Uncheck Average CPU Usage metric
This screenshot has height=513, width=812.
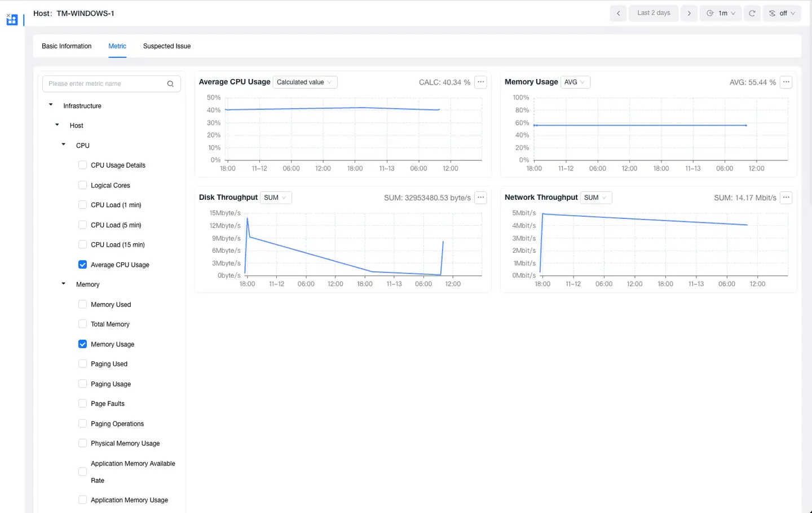point(82,265)
